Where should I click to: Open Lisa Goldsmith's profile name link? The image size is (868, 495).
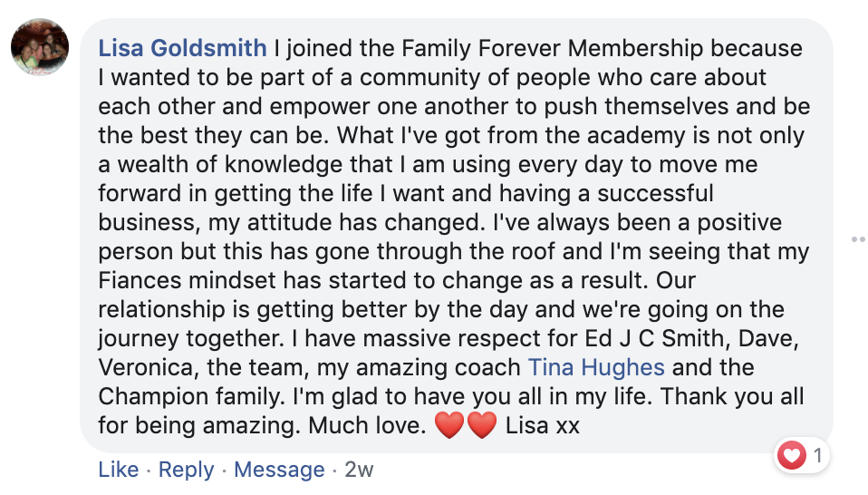coord(182,48)
